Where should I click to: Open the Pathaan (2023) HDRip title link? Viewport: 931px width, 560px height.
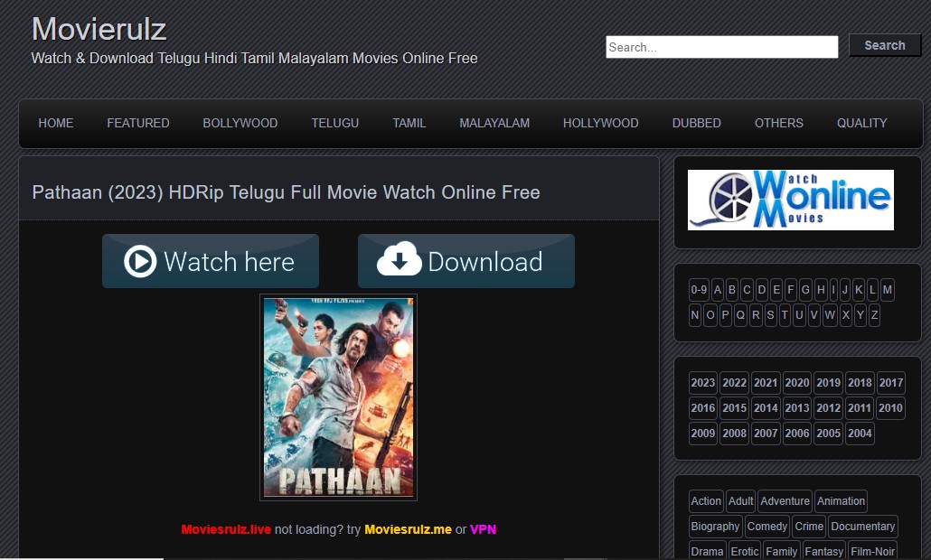(287, 192)
